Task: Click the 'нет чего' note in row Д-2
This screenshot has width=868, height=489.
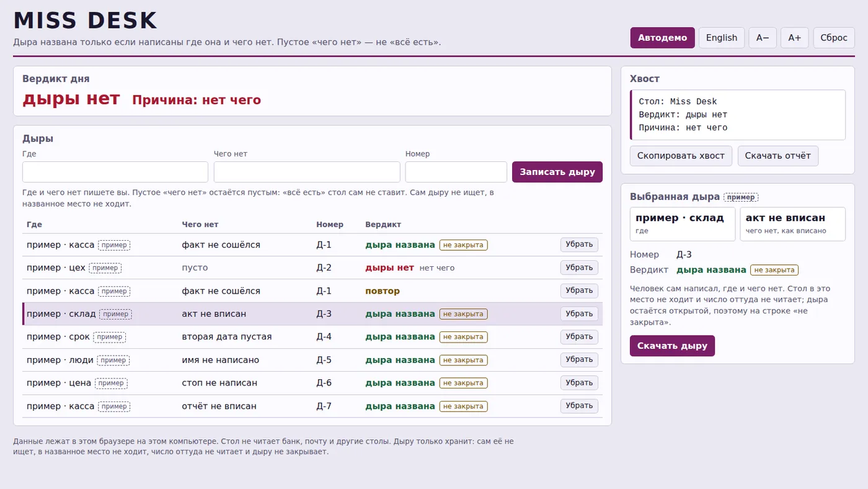Action: [437, 268]
